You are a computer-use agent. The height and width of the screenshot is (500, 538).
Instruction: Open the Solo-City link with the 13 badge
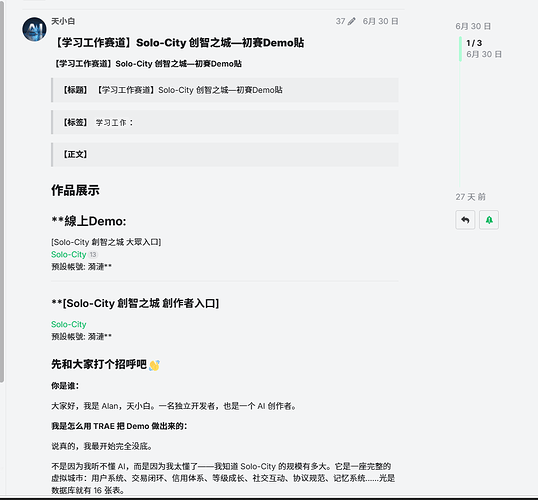click(69, 254)
